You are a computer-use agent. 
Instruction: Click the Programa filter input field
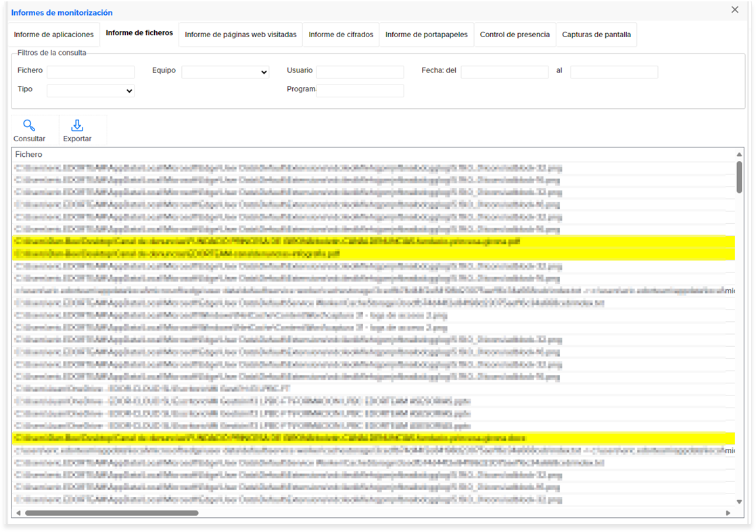[x=360, y=91]
